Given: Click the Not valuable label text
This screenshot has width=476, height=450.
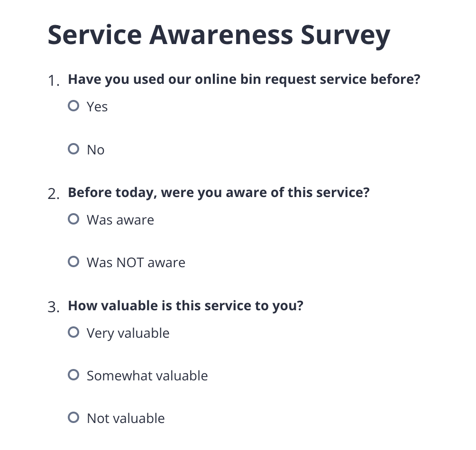Looking at the screenshot, I should 125,418.
